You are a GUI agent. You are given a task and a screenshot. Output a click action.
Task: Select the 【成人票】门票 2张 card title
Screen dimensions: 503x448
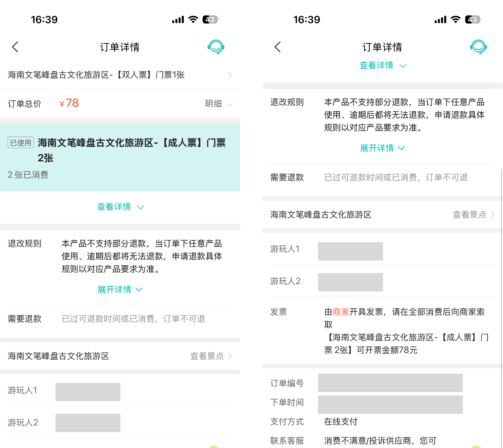[131, 150]
